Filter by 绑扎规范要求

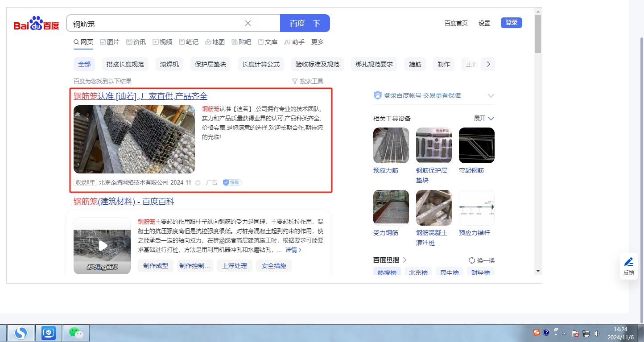coord(374,64)
